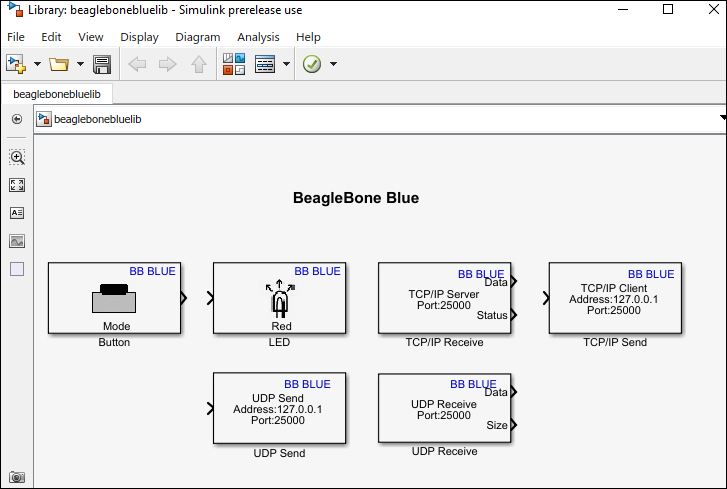Viewport: 727px width, 489px height.
Task: Expand the Model Explorer dropdown arrow
Action: (287, 64)
